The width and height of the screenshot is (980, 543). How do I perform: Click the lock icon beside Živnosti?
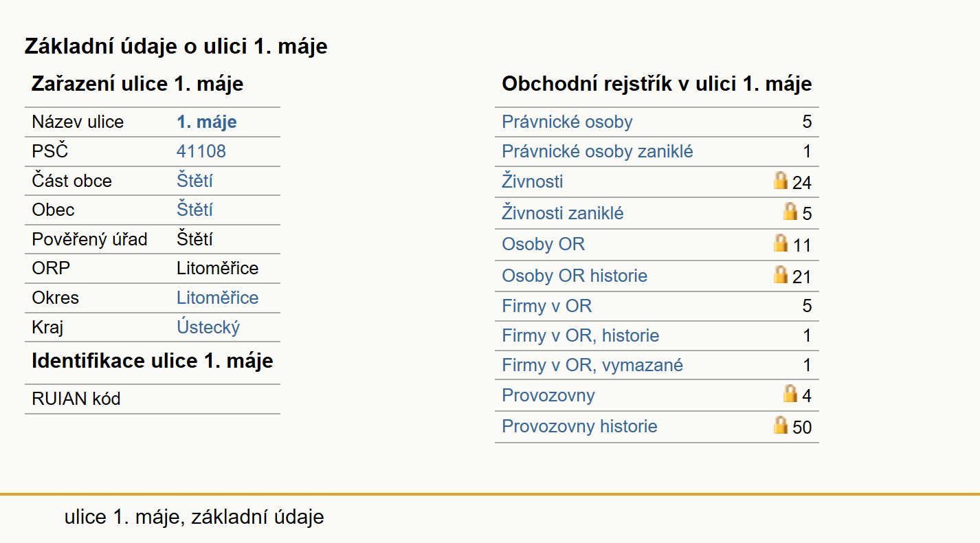coord(780,181)
